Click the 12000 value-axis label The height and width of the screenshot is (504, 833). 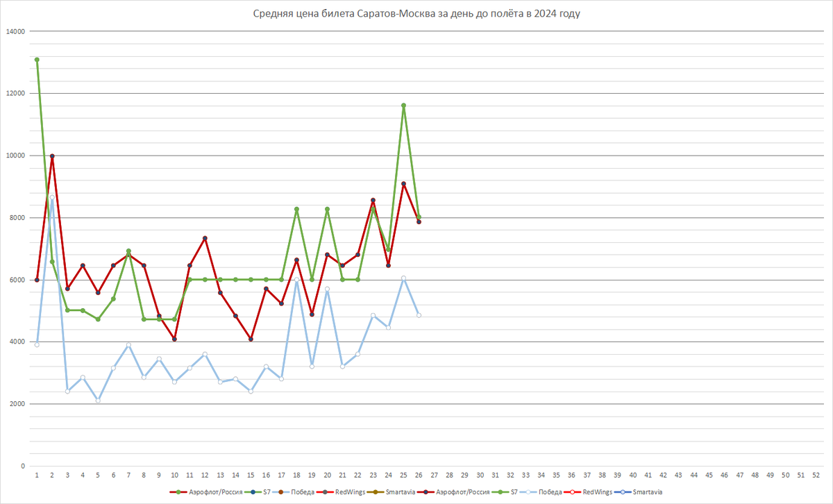(x=15, y=93)
